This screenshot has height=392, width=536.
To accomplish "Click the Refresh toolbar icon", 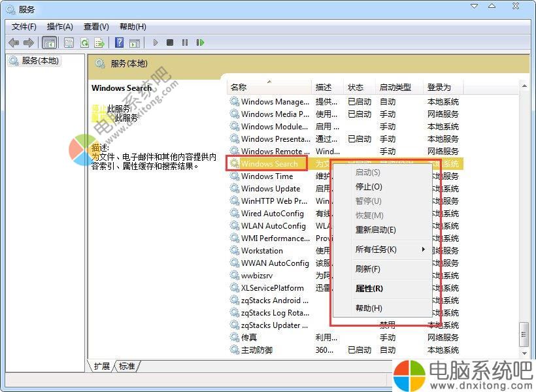I will pos(84,42).
